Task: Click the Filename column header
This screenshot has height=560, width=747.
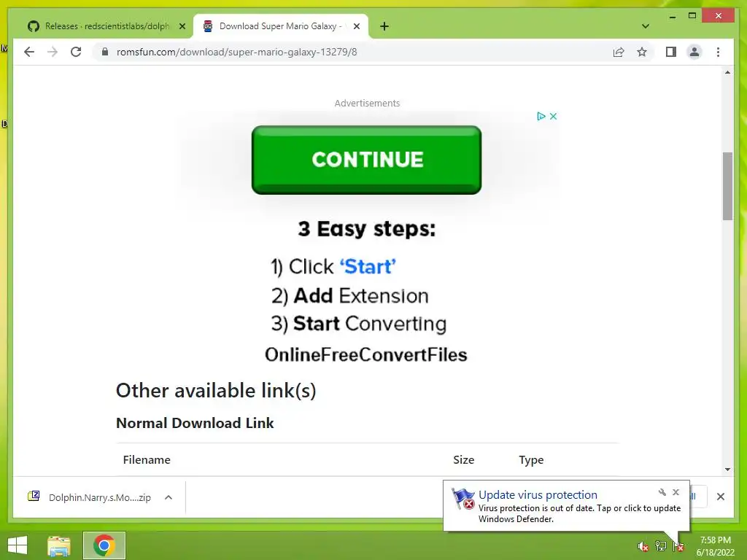Action: click(x=147, y=460)
